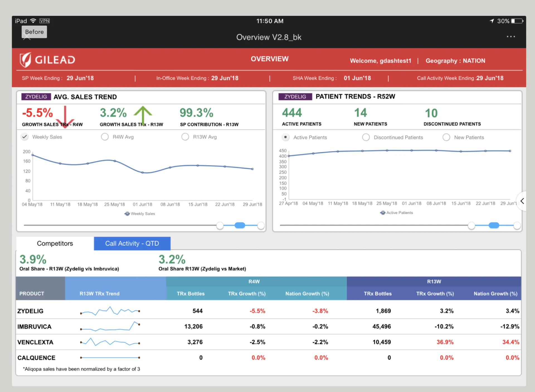Click the VPN indicator in the status bar

tap(45, 21)
